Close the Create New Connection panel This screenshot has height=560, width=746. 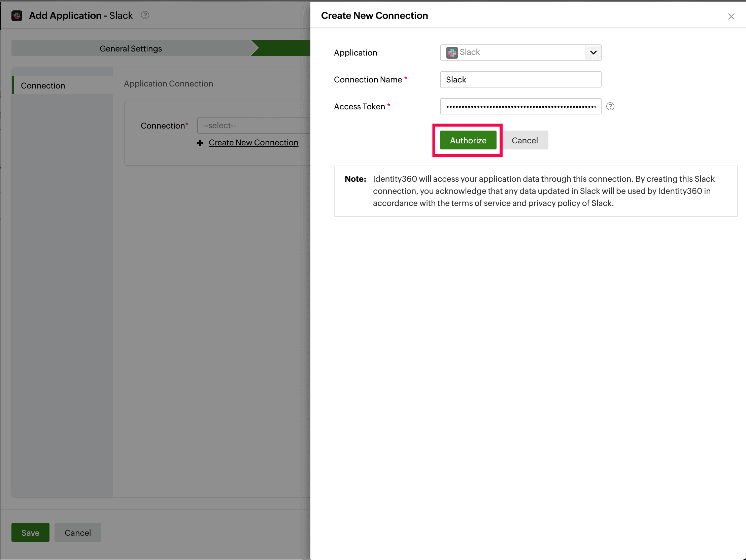click(x=731, y=16)
